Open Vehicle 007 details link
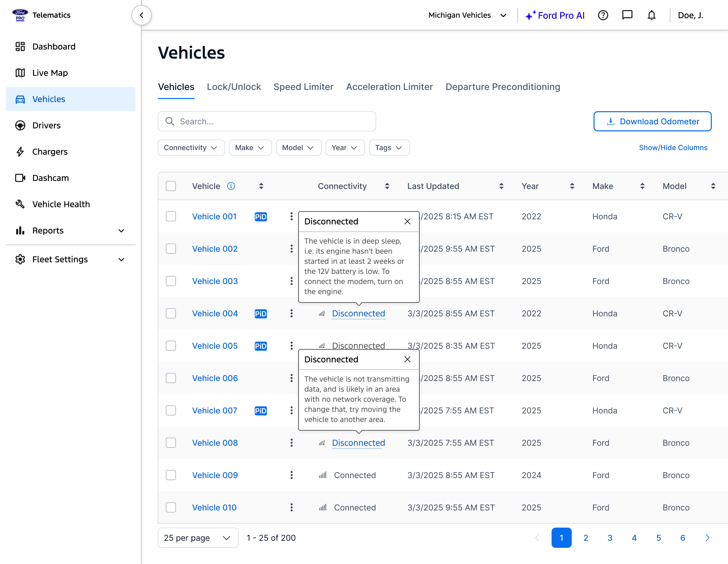The height and width of the screenshot is (564, 728). click(214, 410)
